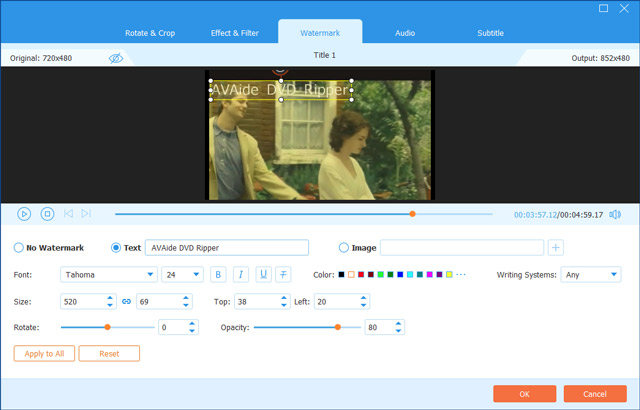This screenshot has width=640, height=410.
Task: Switch to Rotate & Crop tab
Action: click(x=150, y=33)
